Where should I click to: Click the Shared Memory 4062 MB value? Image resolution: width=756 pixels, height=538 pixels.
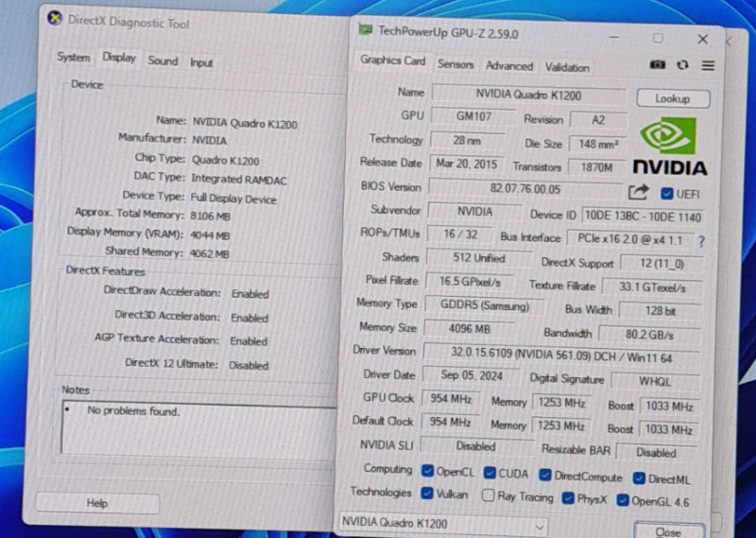(209, 253)
